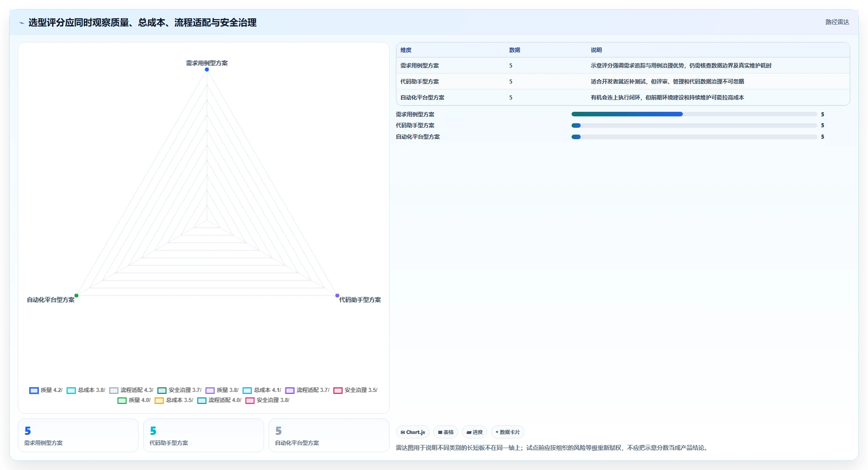Click the description starting 示意评分强调需求追踪
868x470 pixels.
tap(681, 66)
